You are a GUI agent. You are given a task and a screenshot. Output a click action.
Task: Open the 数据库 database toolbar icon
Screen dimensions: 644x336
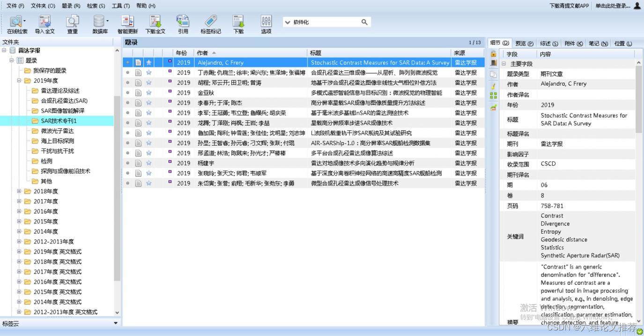pyautogui.click(x=99, y=24)
